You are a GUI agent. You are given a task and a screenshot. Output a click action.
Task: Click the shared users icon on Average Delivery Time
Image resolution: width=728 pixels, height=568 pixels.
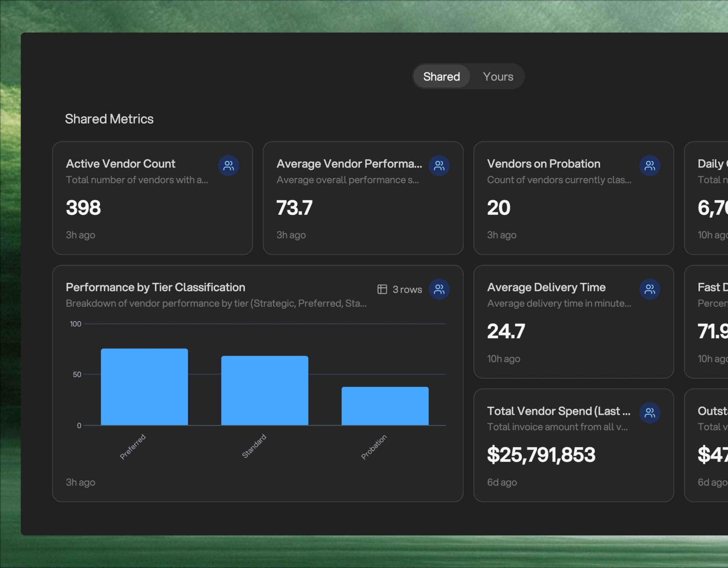coord(650,289)
